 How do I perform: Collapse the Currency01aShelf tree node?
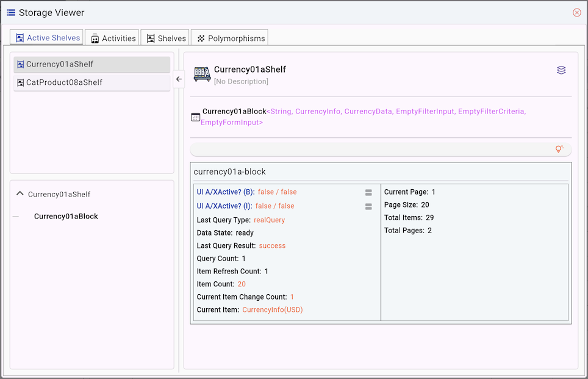pyautogui.click(x=20, y=193)
